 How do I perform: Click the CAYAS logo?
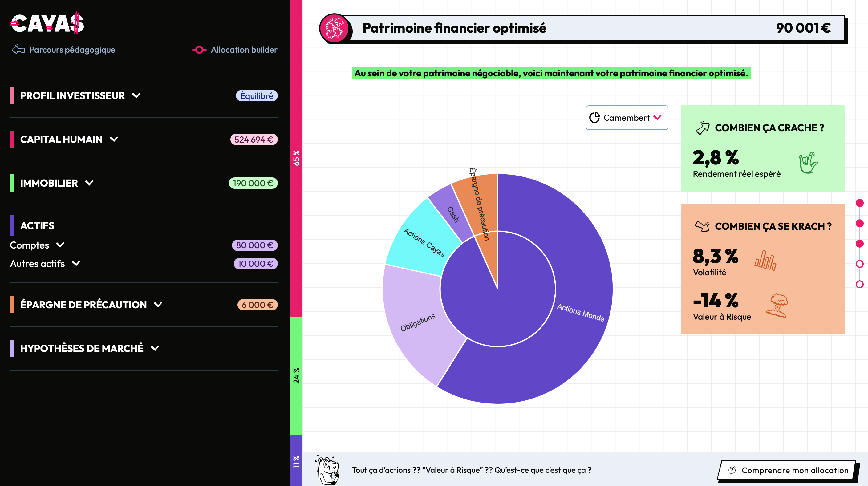pyautogui.click(x=47, y=23)
